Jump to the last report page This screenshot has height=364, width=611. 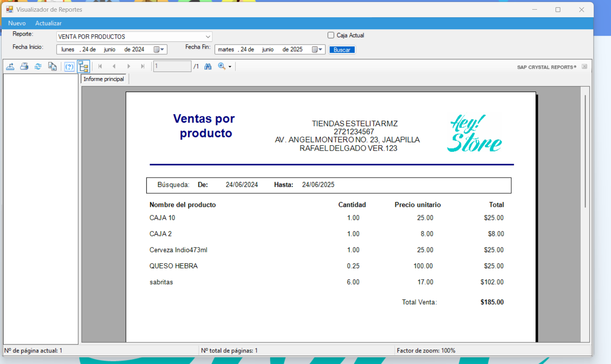[143, 66]
